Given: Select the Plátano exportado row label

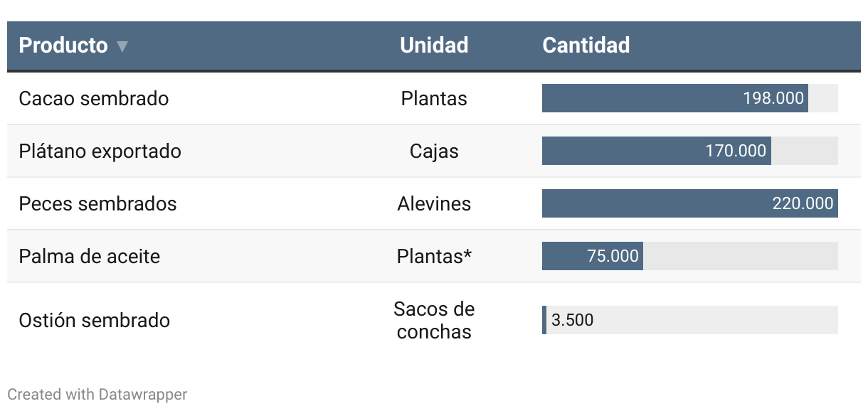Looking at the screenshot, I should pos(100,151).
